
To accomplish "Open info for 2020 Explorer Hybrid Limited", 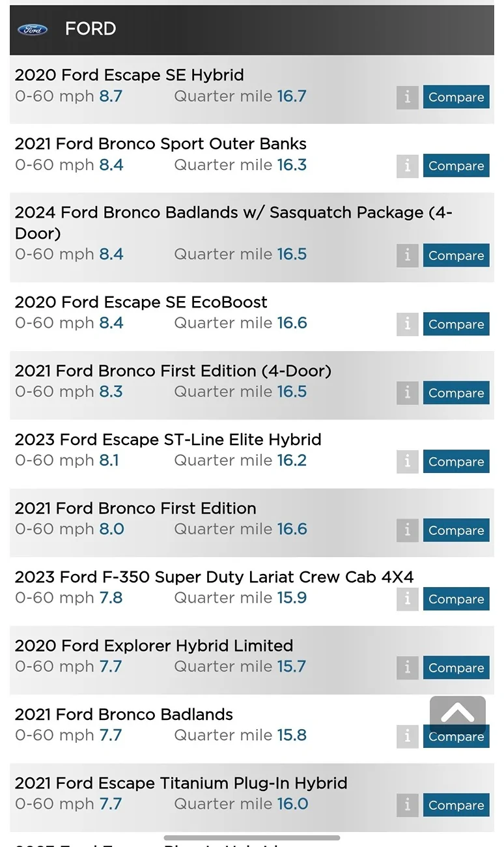I will [407, 668].
